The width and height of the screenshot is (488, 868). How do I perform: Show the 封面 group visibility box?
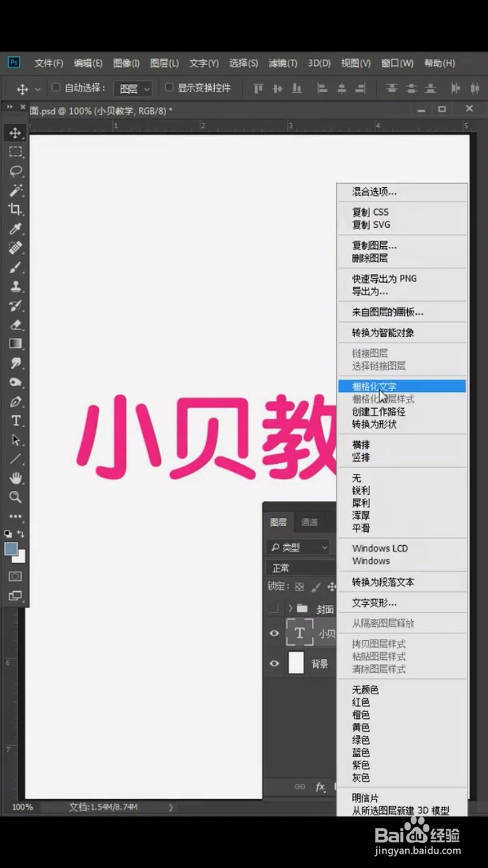pyautogui.click(x=274, y=608)
